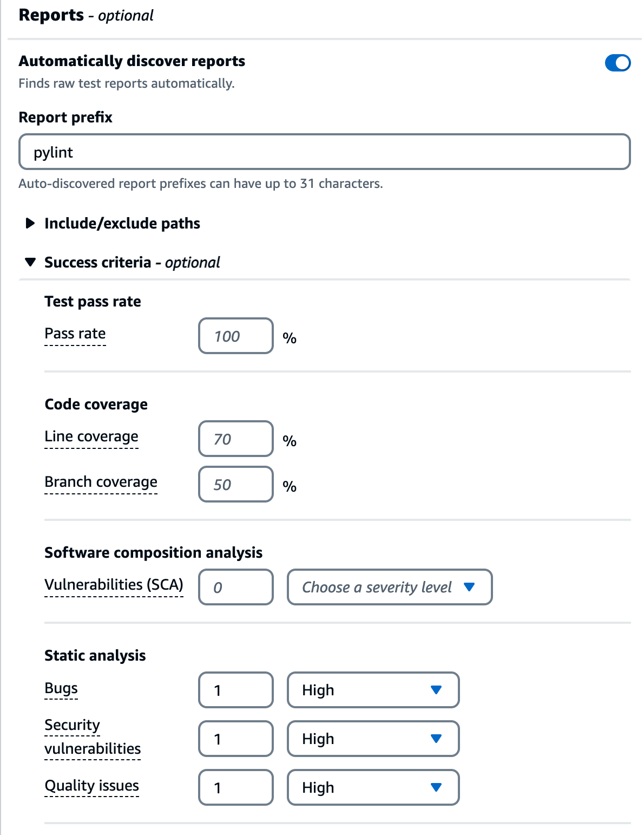Click the Pass rate percentage field

pos(235,336)
